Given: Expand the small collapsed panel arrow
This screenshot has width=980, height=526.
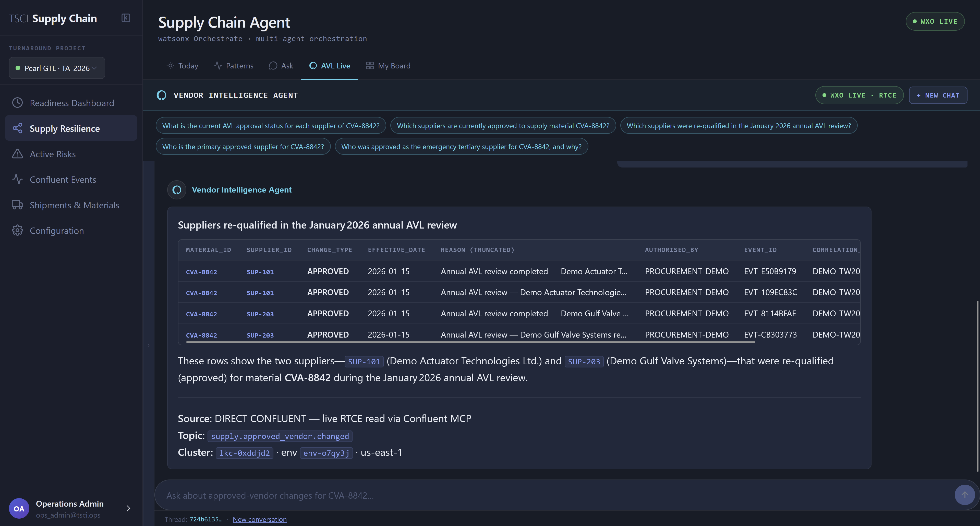Looking at the screenshot, I should click(149, 345).
